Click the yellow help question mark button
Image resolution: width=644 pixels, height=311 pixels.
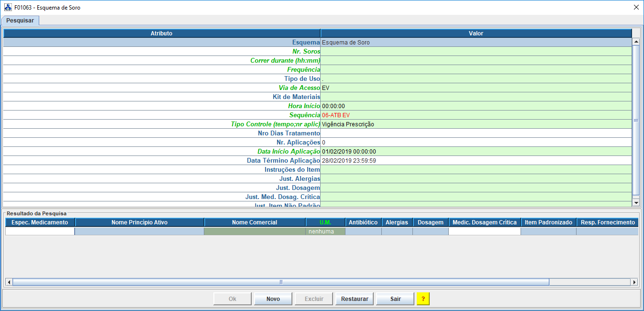click(x=423, y=299)
